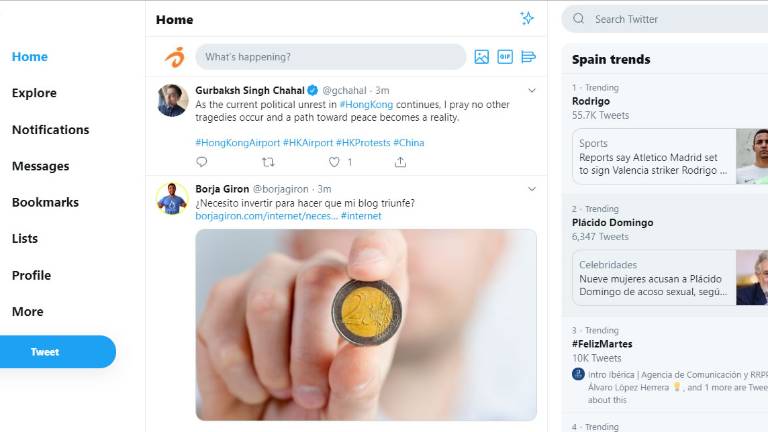The height and width of the screenshot is (432, 768).
Task: Retweet the Hong Kong unrest tweet
Action: [x=268, y=162]
